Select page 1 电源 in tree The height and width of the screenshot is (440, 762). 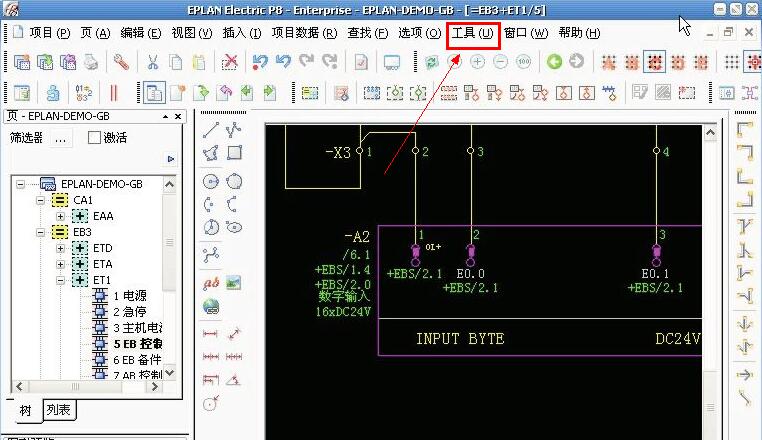click(130, 296)
